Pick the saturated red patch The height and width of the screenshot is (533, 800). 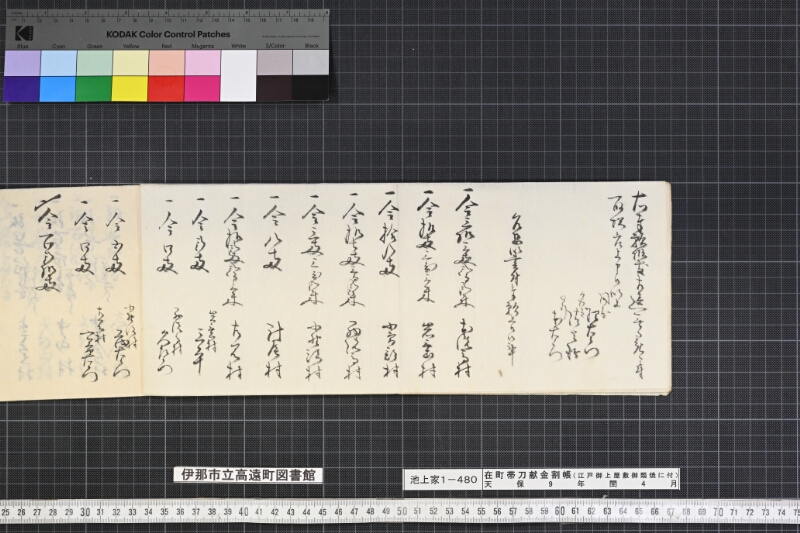click(166, 88)
